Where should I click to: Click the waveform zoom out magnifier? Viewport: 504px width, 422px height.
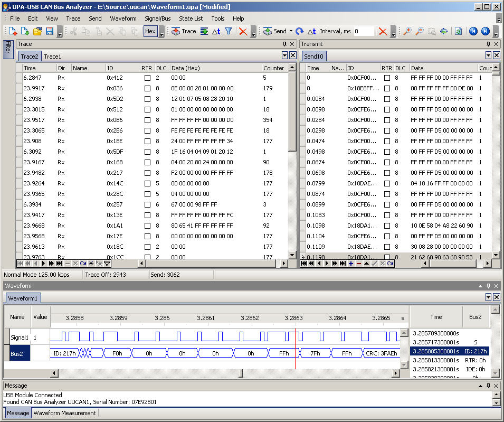coord(419,32)
